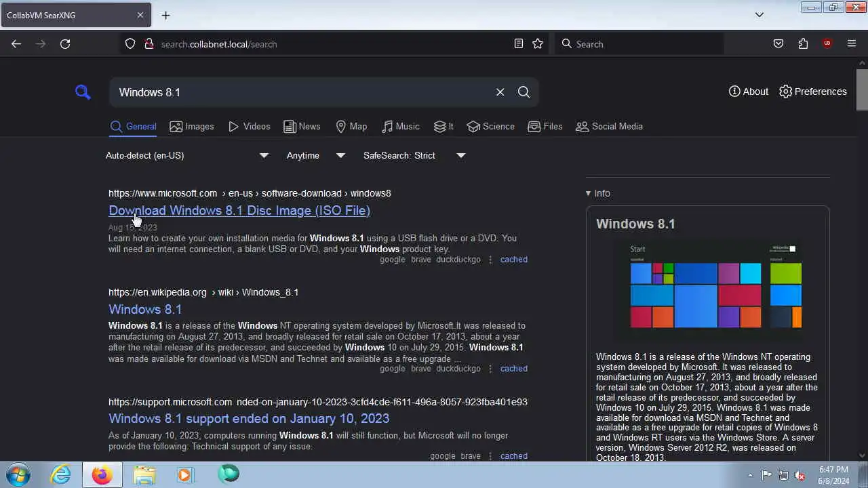Clear the search query with the X icon
Viewport: 868px width, 488px height.
point(500,92)
